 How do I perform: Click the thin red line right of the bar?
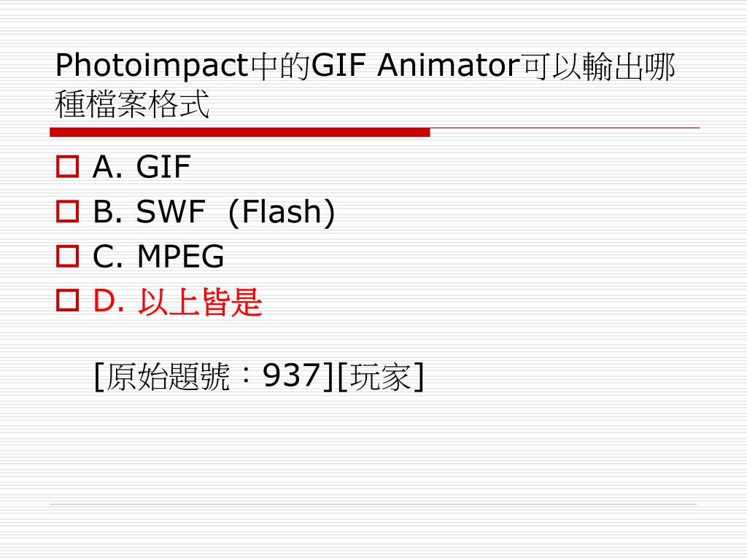pyautogui.click(x=565, y=128)
